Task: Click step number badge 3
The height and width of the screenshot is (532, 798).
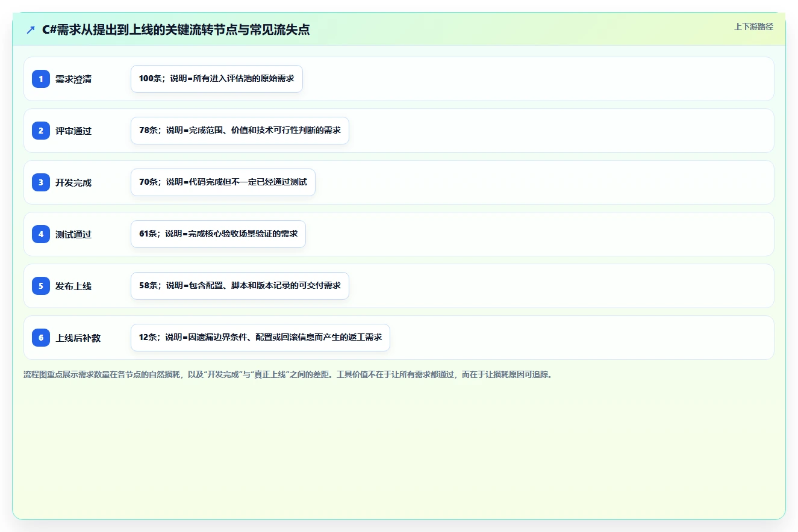Action: pos(41,182)
